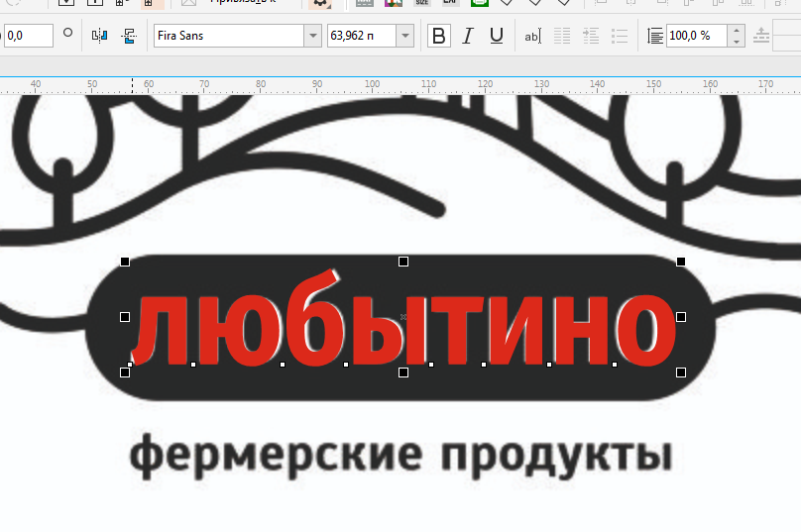Click the bottom-center selection handle of text

(403, 372)
